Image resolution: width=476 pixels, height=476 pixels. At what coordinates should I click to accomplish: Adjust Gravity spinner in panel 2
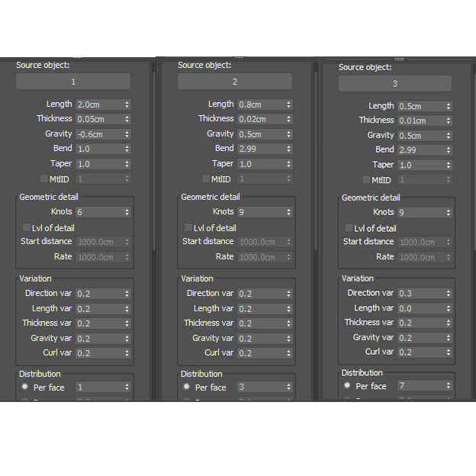[288, 134]
